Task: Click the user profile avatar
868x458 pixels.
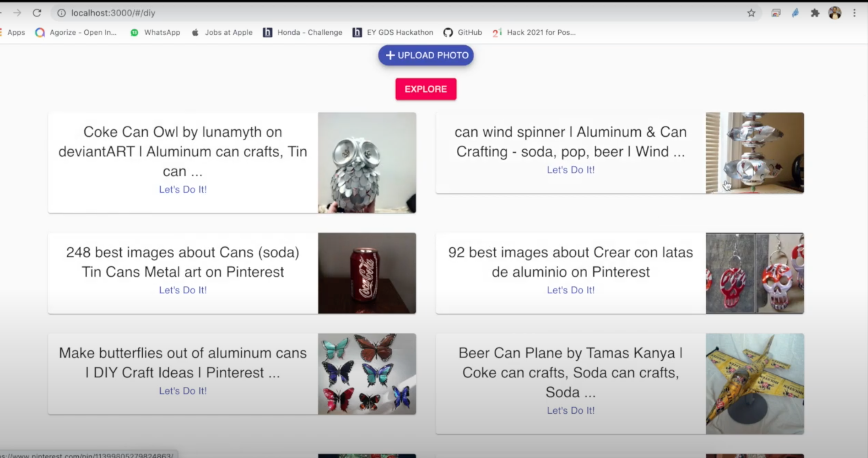Action: tap(835, 13)
